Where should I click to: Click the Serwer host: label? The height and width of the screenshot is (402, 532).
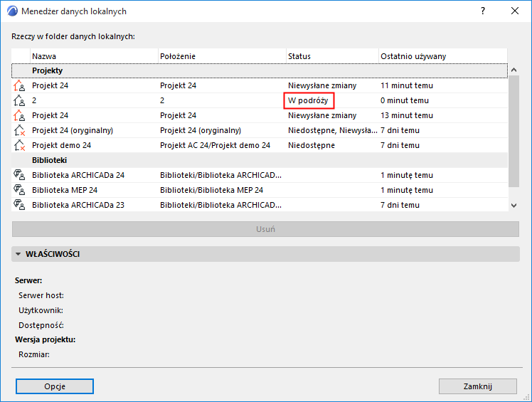coord(41,295)
